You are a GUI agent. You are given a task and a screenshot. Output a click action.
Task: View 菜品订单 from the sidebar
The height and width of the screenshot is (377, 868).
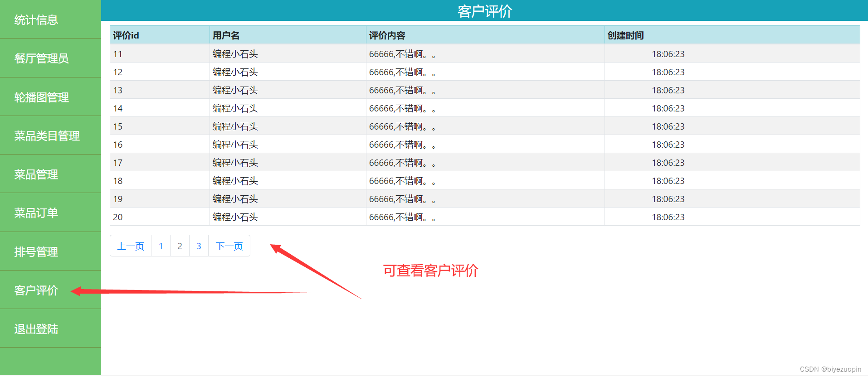[50, 213]
